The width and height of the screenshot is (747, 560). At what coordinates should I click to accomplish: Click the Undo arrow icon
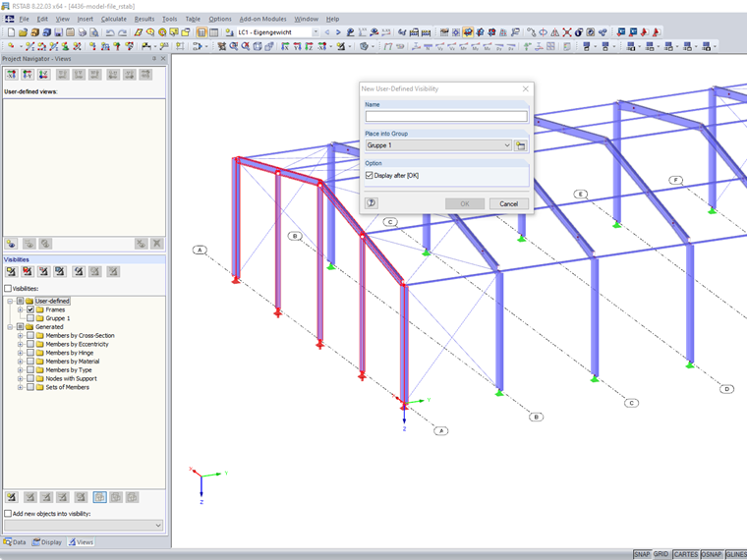[110, 32]
